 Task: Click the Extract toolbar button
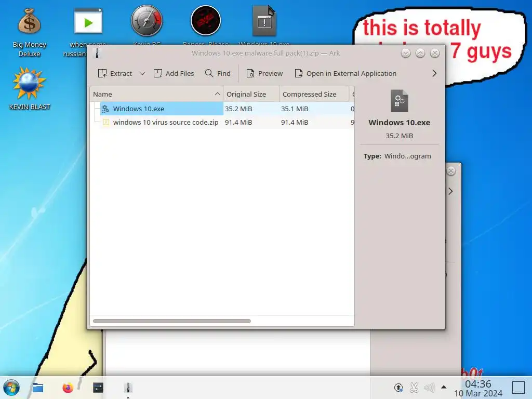coord(115,73)
